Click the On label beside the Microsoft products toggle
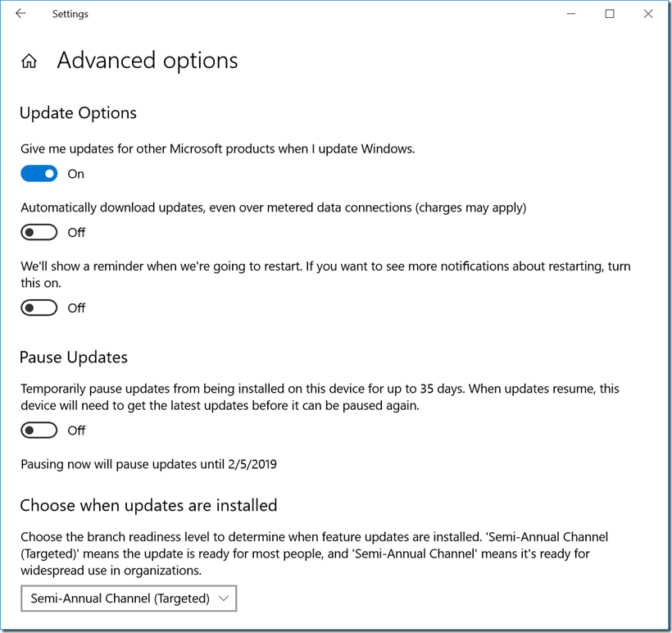This screenshot has height=633, width=672. click(76, 174)
